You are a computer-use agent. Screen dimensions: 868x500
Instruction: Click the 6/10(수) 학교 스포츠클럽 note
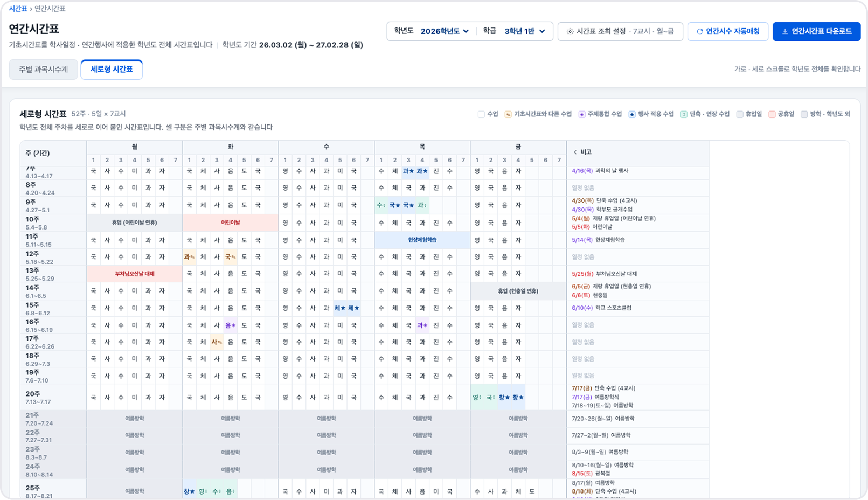(601, 308)
